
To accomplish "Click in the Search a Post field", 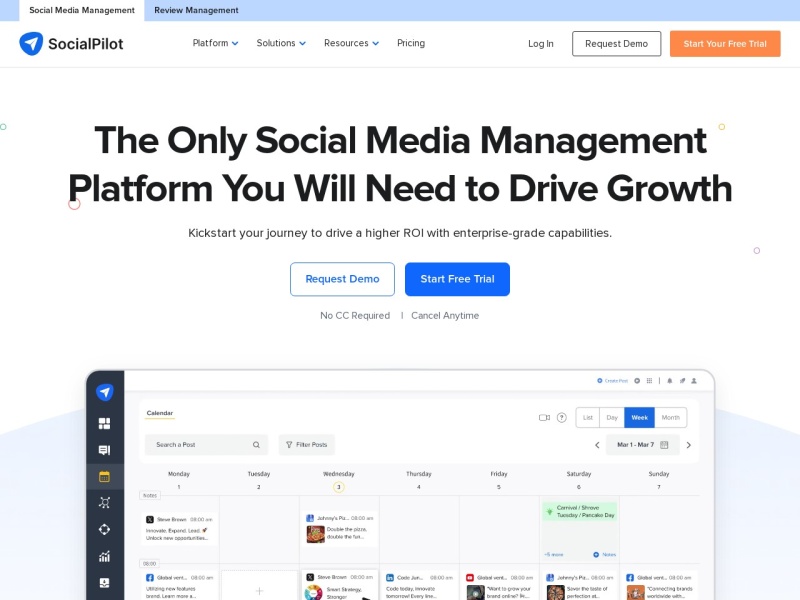I will (x=206, y=445).
